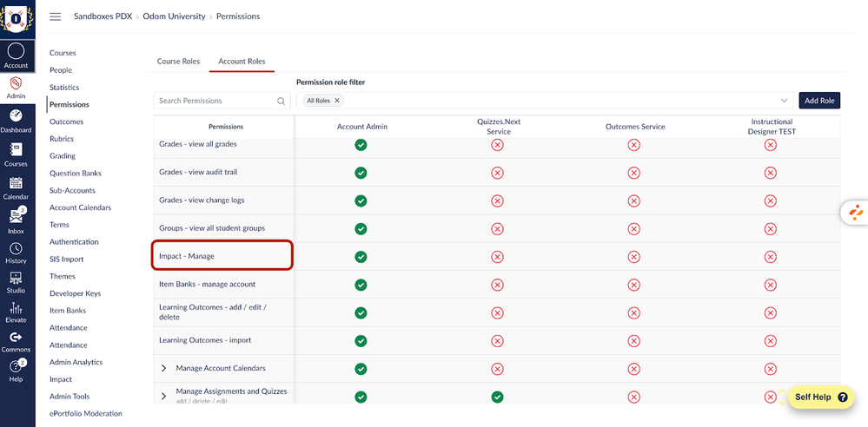Expand the Manage Account Calendars row
The width and height of the screenshot is (868, 427).
click(x=164, y=369)
